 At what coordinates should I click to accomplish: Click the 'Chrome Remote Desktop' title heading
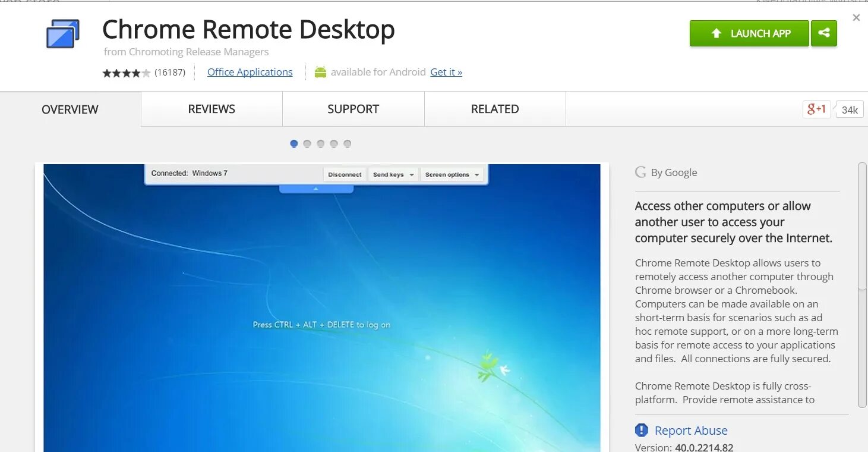coord(248,30)
